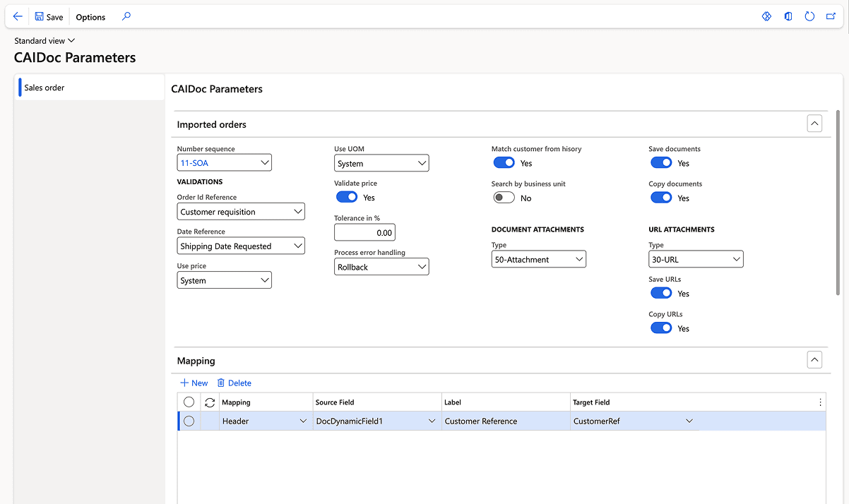Open the Number sequence dropdown
Image resolution: width=849 pixels, height=504 pixels.
point(264,162)
